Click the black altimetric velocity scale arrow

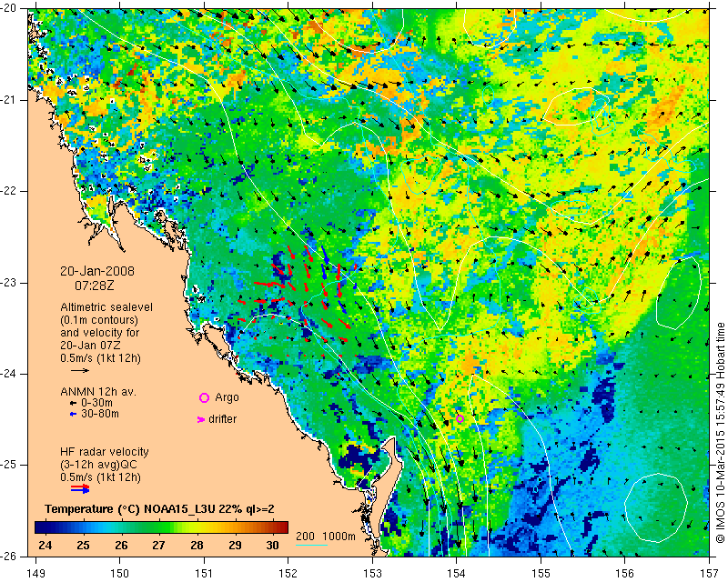click(x=80, y=370)
